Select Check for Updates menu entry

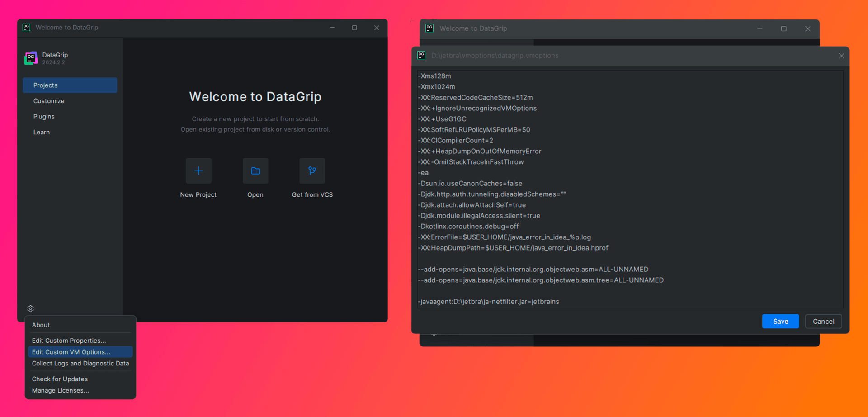(60, 379)
